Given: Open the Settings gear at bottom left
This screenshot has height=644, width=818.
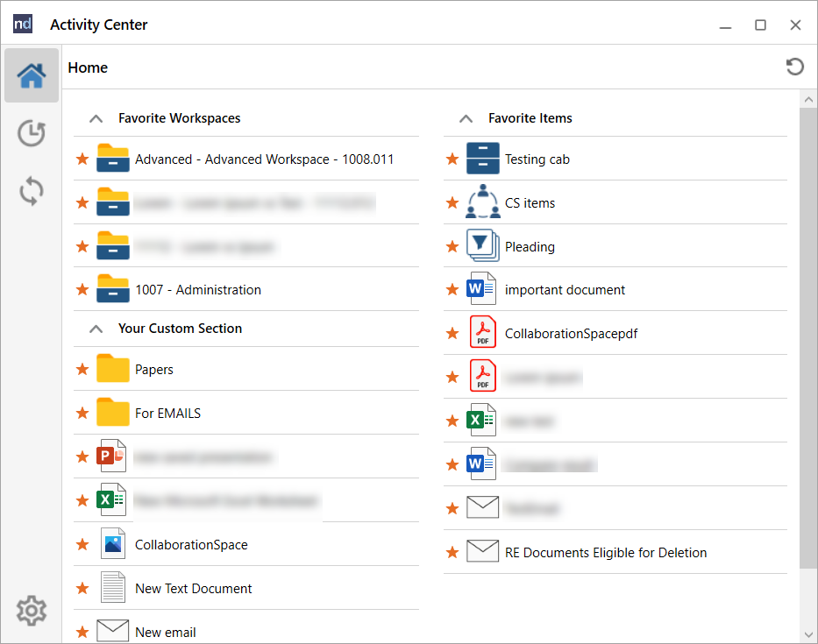Looking at the screenshot, I should click(31, 611).
